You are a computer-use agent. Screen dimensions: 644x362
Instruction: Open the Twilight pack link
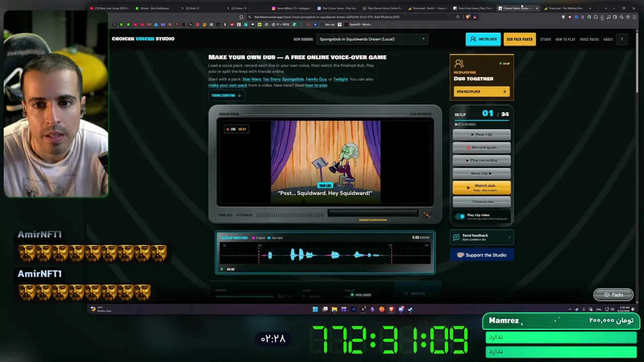click(341, 79)
